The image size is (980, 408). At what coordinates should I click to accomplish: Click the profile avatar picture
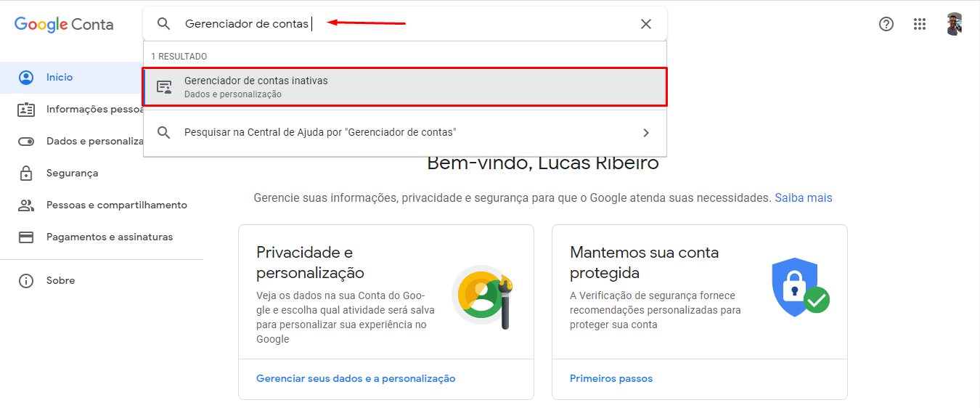click(x=955, y=24)
